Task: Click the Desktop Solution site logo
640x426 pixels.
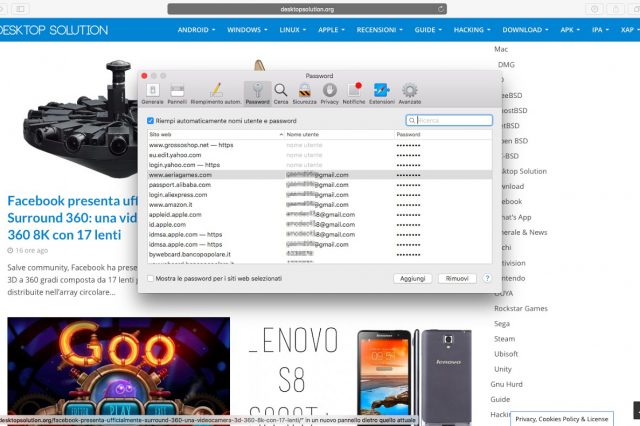Action: 54,30
